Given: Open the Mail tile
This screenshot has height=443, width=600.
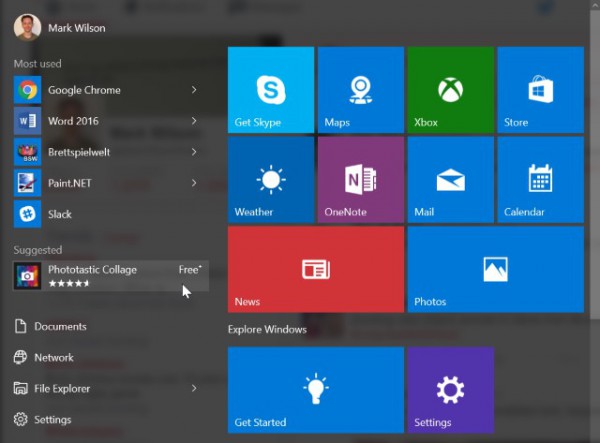Looking at the screenshot, I should click(450, 180).
